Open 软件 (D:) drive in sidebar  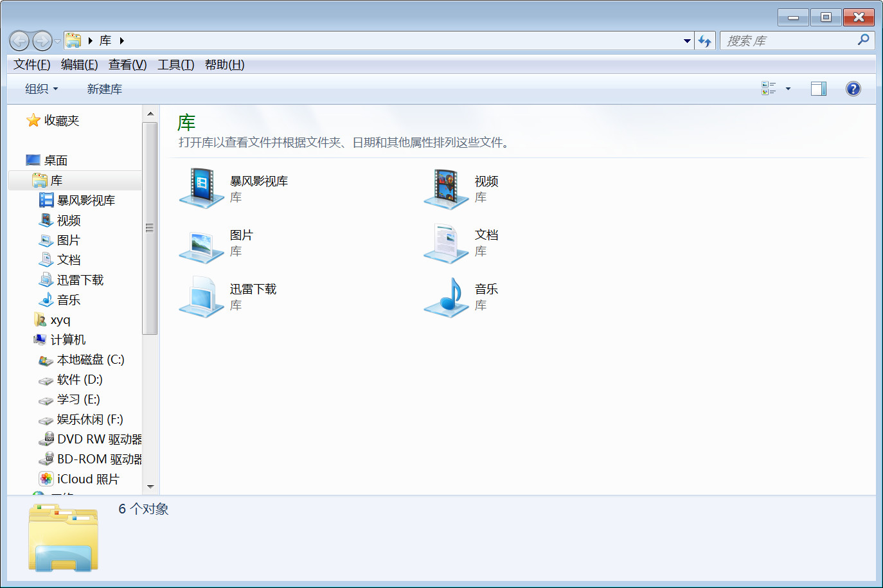click(71, 380)
